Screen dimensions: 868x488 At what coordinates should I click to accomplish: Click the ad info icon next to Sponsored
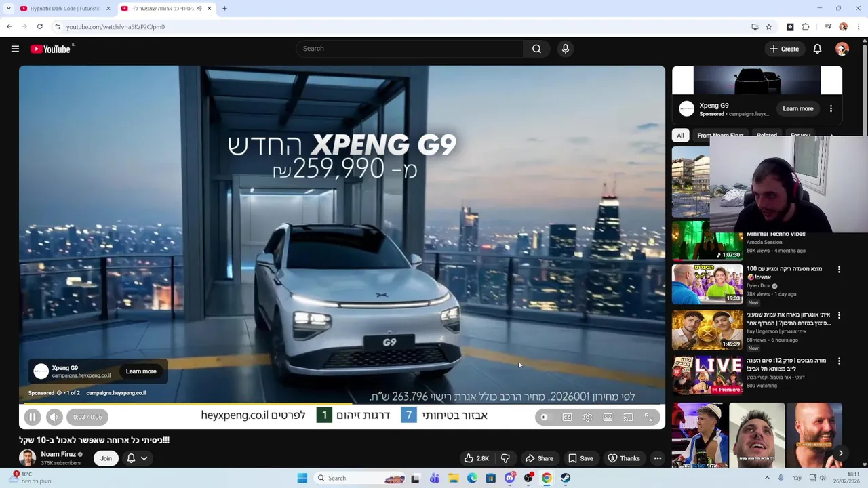[x=59, y=393]
